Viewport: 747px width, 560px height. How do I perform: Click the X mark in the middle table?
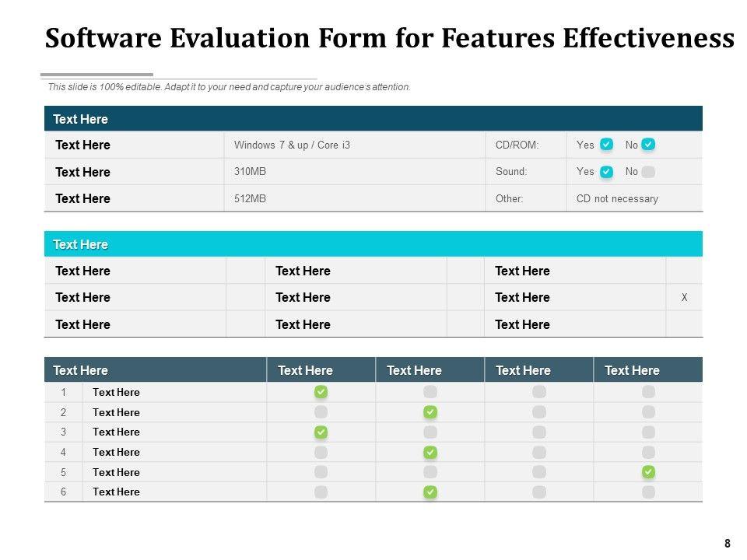pyautogui.click(x=684, y=297)
